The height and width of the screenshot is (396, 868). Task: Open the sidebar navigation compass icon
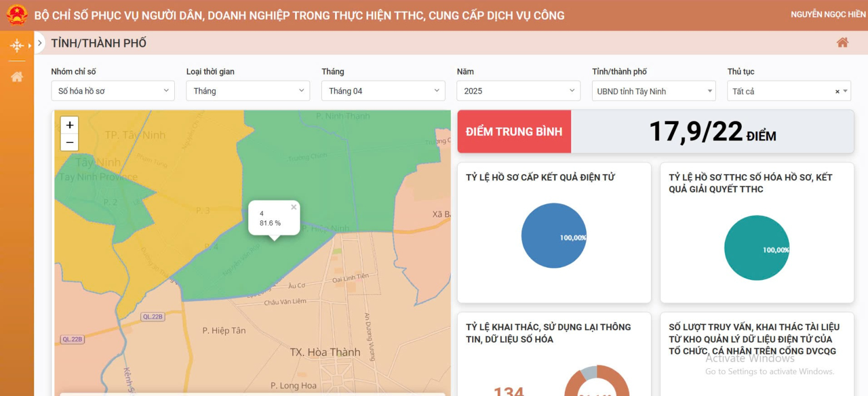tap(17, 45)
